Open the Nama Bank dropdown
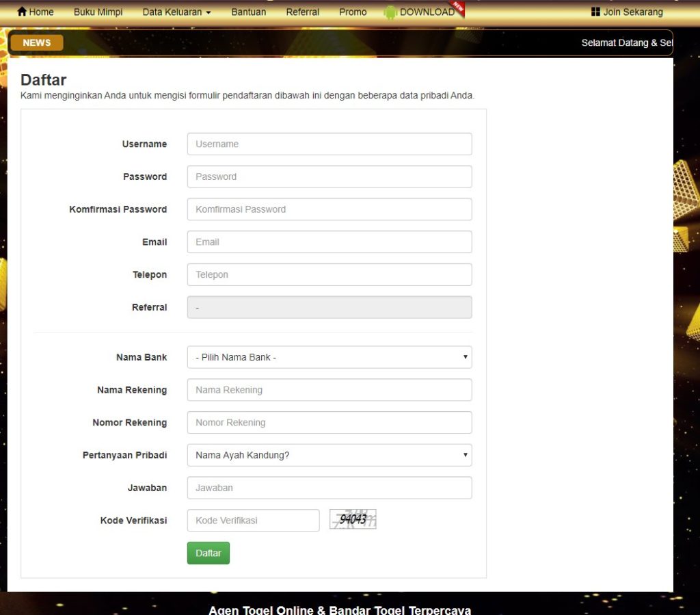The image size is (700, 615). (x=329, y=357)
